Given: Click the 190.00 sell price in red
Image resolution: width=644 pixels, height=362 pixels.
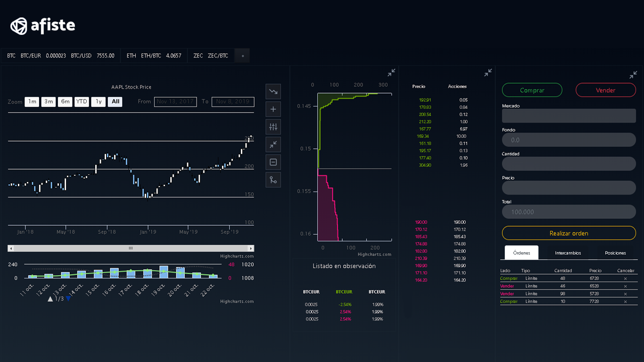Looking at the screenshot, I should click(x=421, y=222).
